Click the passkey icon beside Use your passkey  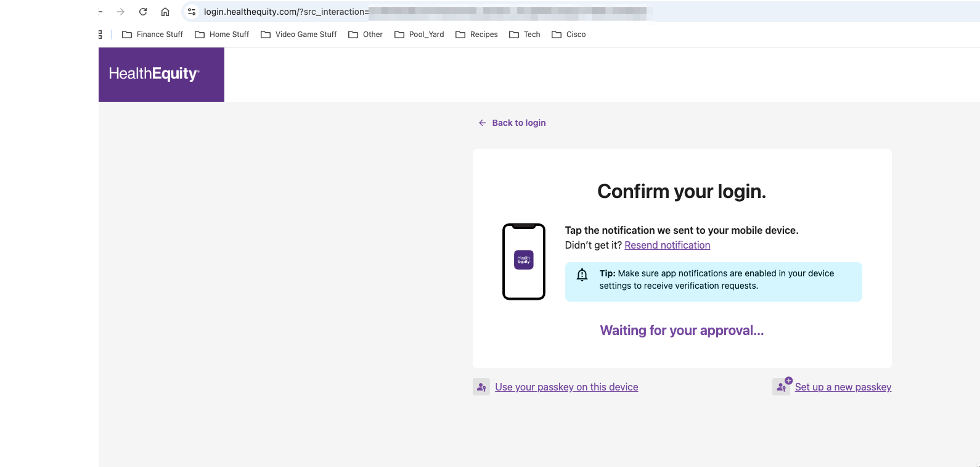point(481,387)
